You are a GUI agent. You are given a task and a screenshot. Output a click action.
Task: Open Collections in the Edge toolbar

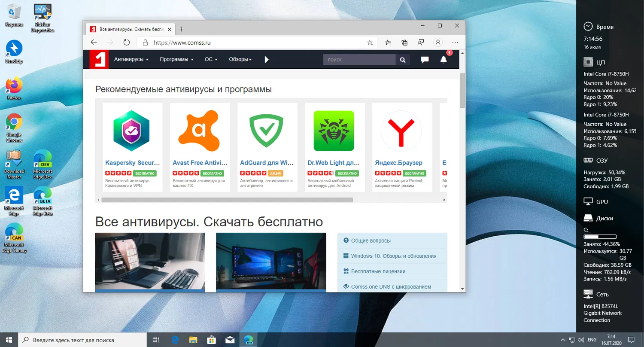coord(404,43)
